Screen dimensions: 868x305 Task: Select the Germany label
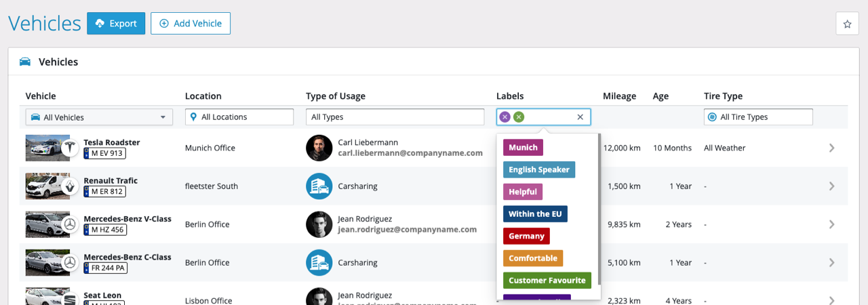pos(526,236)
